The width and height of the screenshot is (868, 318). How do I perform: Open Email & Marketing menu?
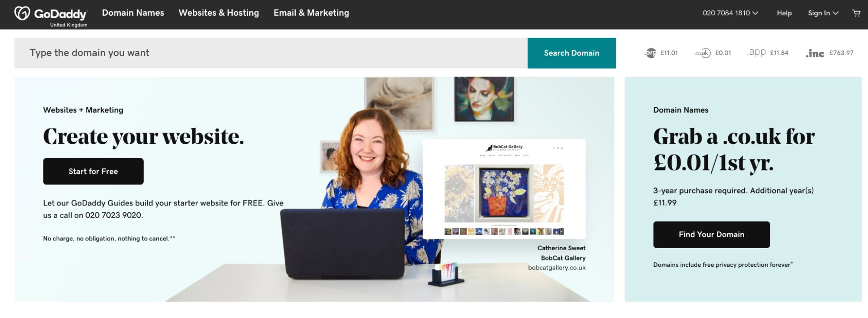tap(311, 13)
